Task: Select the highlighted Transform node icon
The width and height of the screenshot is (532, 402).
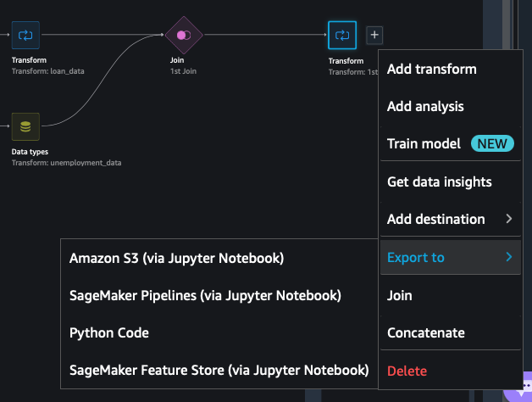Action: (x=342, y=36)
